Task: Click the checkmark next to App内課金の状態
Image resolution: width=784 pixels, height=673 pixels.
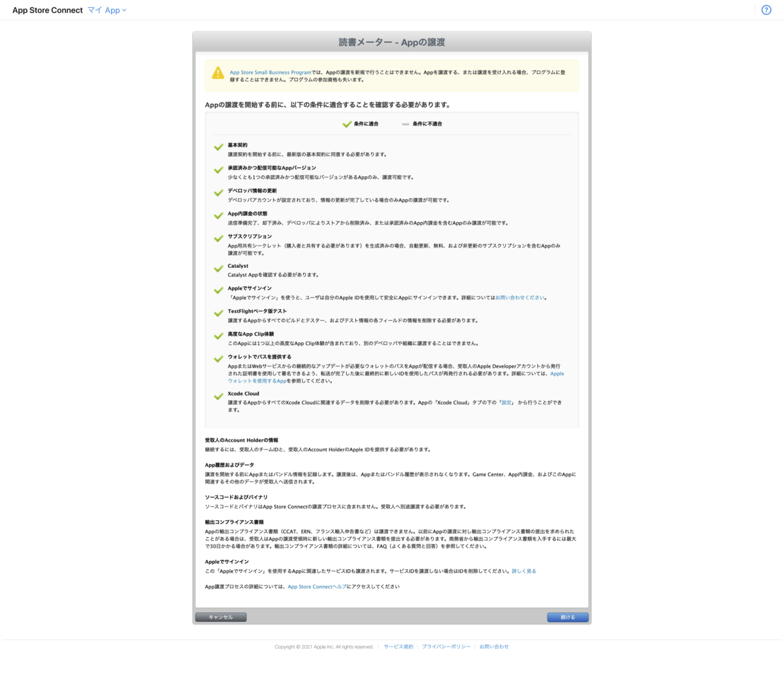Action: 218,216
